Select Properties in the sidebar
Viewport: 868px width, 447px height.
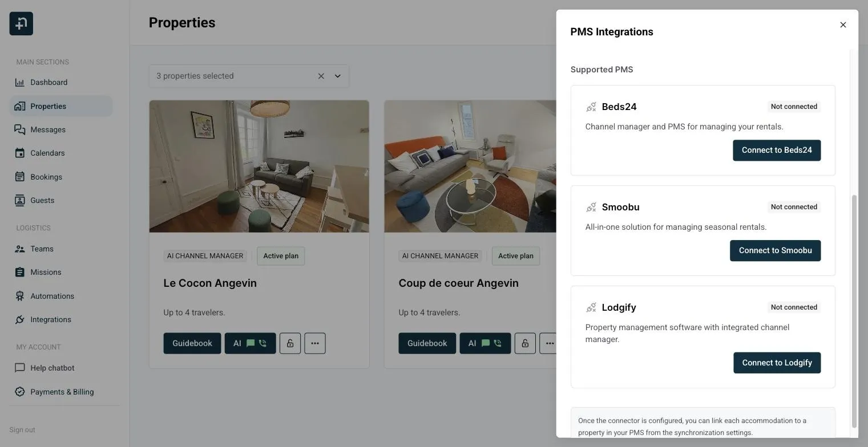60,106
